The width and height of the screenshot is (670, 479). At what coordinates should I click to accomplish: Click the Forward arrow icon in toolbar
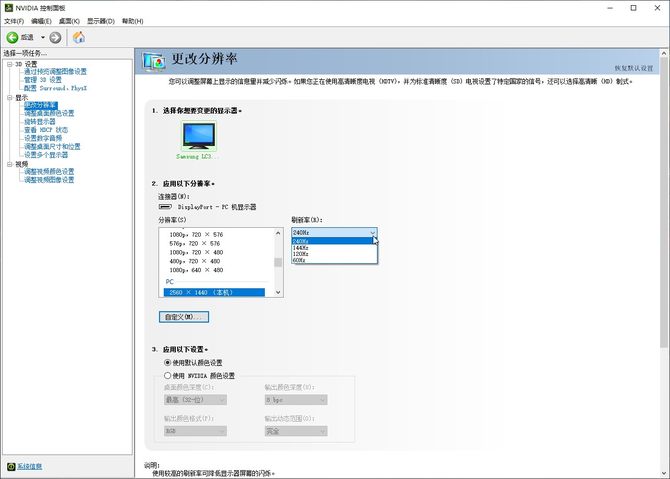point(55,37)
